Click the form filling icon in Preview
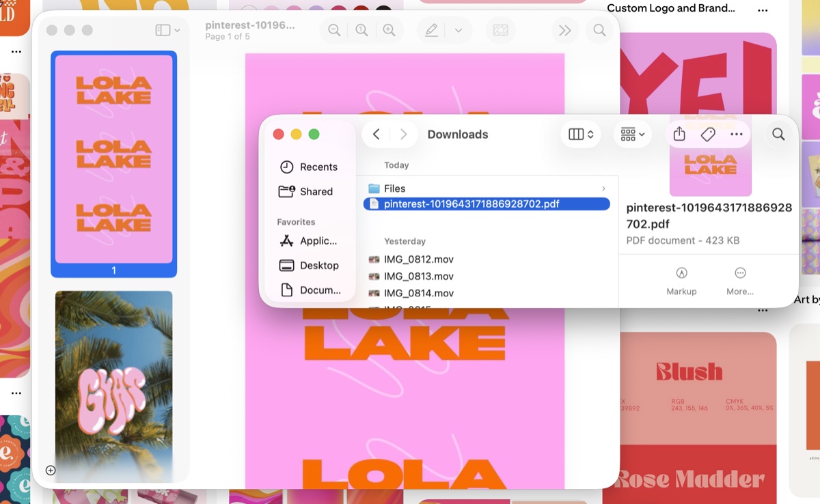The height and width of the screenshot is (504, 820). click(x=501, y=30)
